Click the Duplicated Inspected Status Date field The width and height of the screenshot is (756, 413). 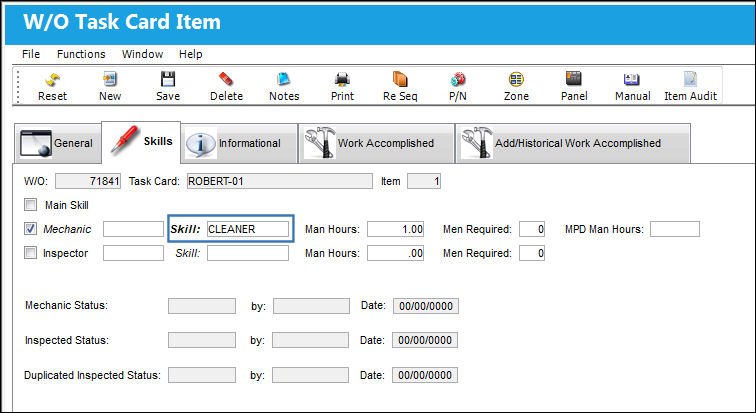click(425, 375)
